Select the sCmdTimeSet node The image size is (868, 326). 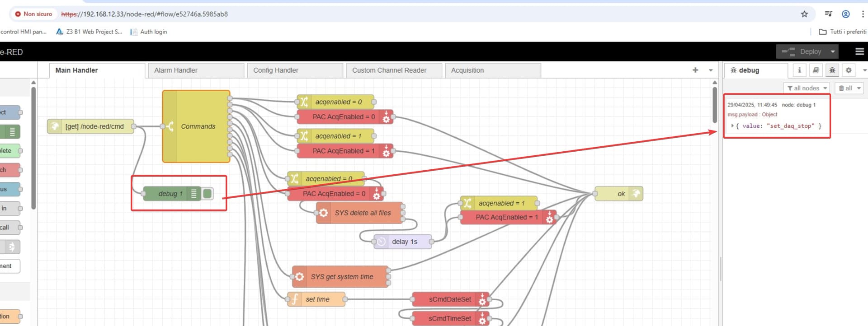click(x=451, y=318)
